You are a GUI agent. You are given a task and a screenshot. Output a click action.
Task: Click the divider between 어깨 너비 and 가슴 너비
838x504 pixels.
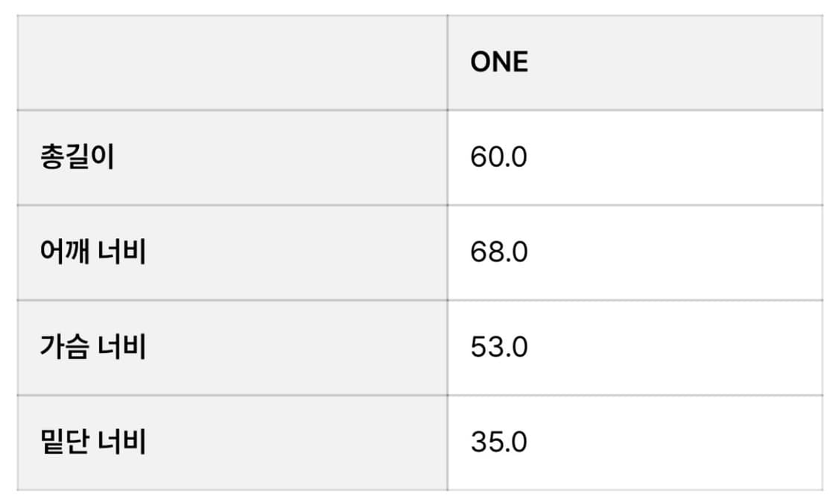(232, 301)
